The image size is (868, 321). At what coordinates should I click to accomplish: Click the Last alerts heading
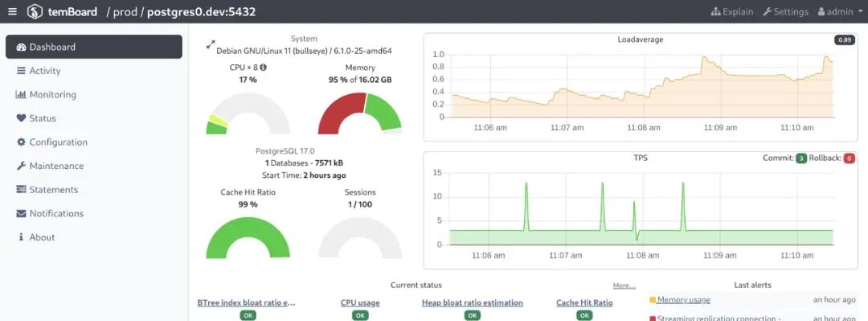tap(752, 285)
